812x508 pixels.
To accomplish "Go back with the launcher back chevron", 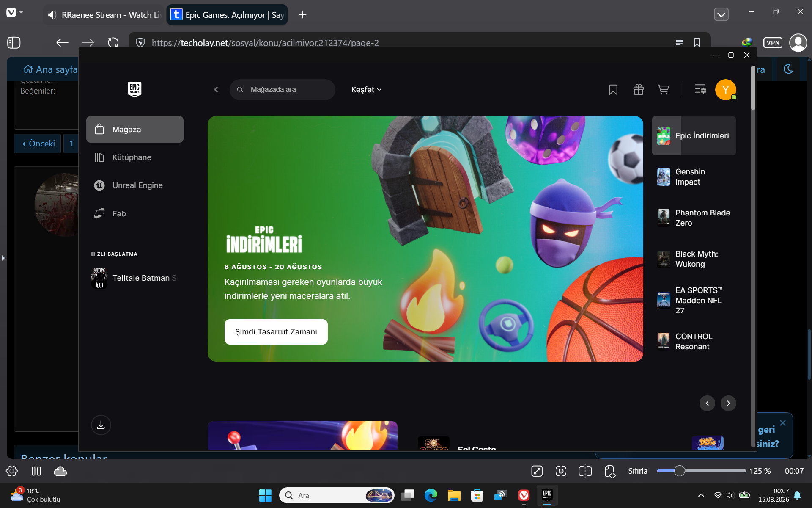I will pos(216,90).
